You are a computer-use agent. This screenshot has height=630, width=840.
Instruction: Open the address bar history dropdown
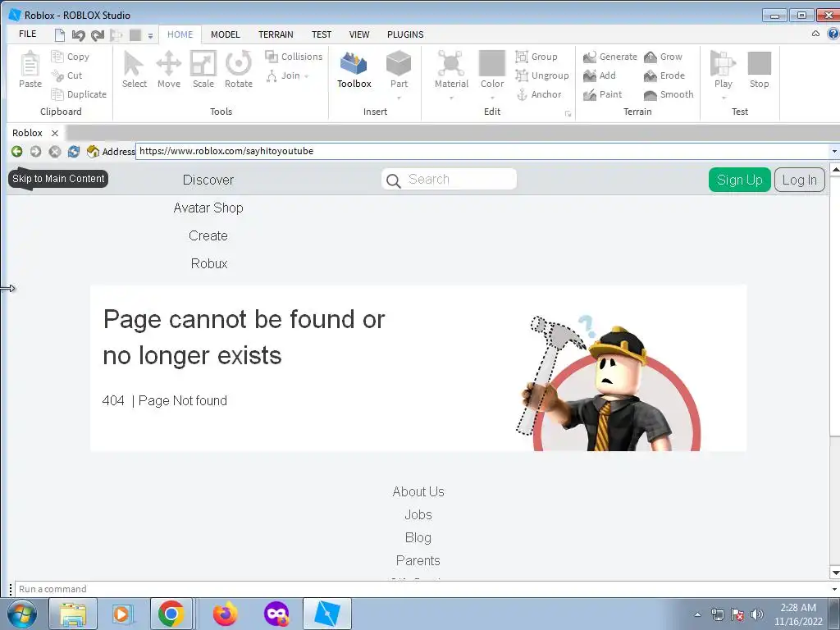point(834,152)
